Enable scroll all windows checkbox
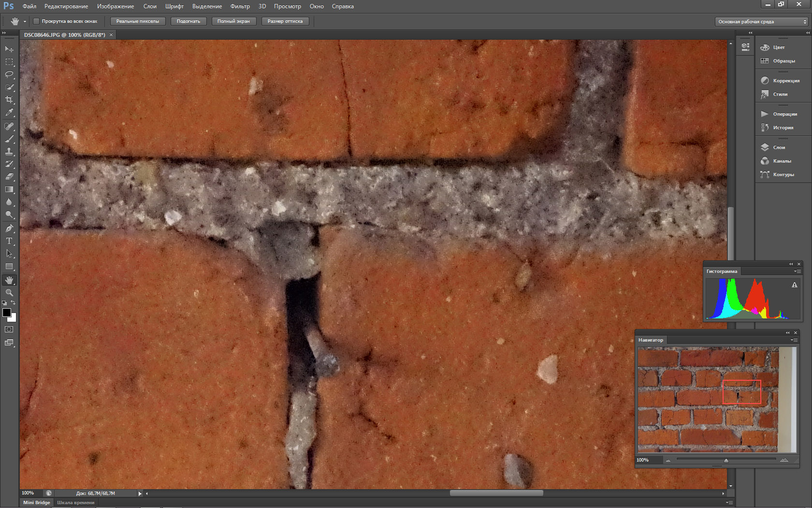This screenshot has height=508, width=812. tap(36, 21)
